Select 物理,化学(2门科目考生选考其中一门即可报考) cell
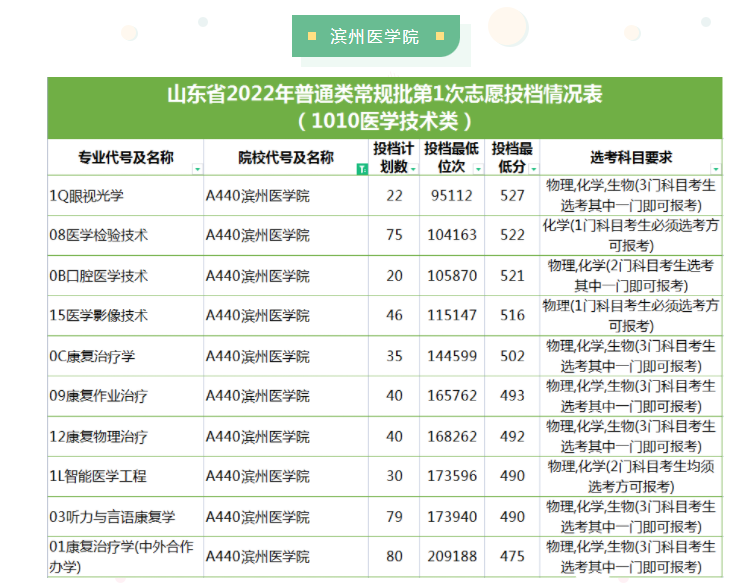 [631, 276]
